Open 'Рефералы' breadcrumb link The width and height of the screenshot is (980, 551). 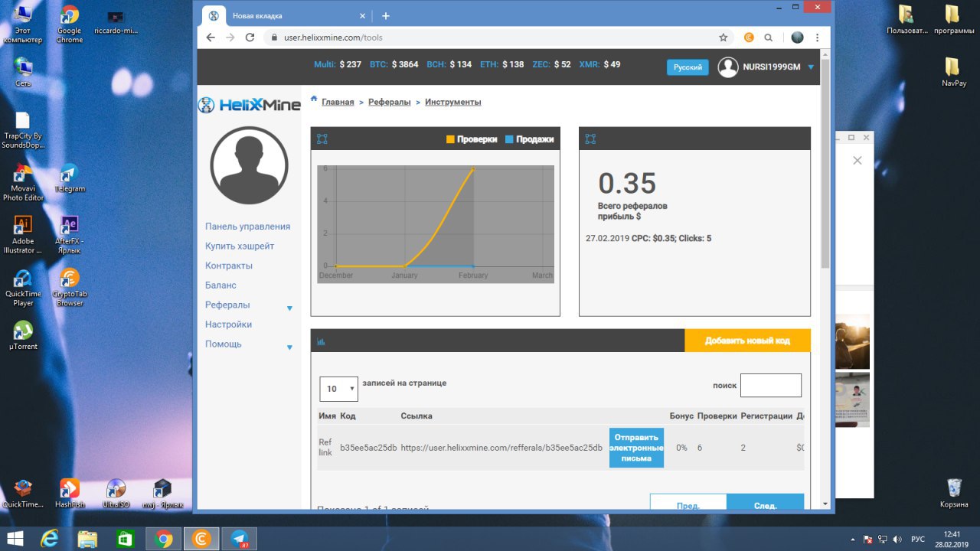(x=390, y=102)
